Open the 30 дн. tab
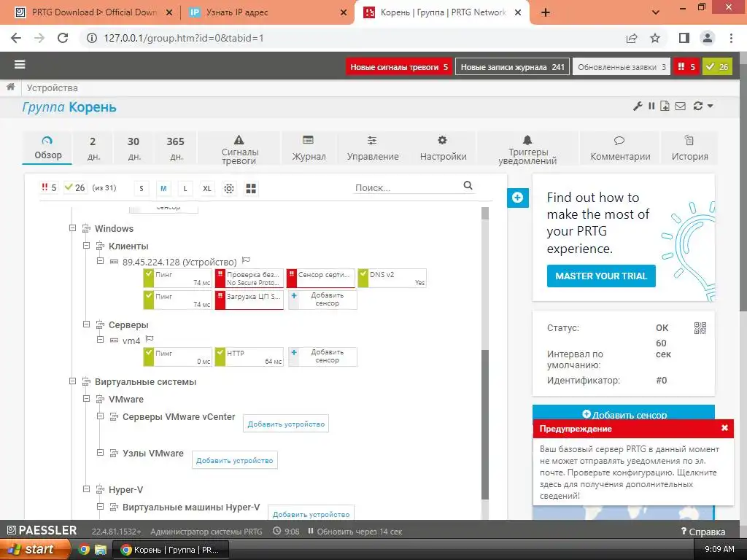 coord(134,148)
